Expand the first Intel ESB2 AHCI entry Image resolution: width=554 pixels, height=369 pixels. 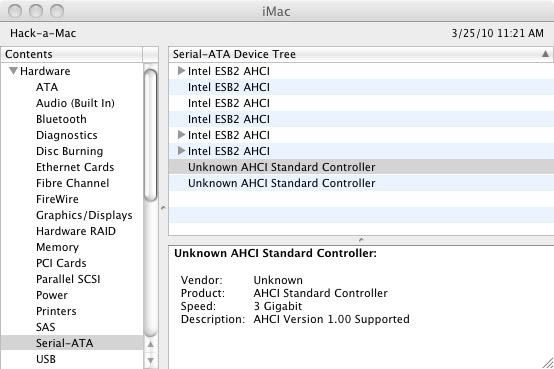pyautogui.click(x=181, y=71)
